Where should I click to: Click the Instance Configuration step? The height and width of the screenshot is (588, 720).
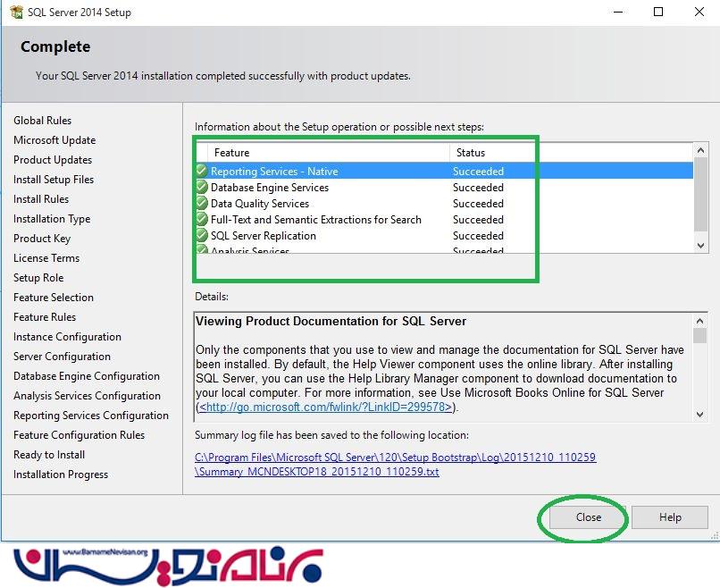68,337
